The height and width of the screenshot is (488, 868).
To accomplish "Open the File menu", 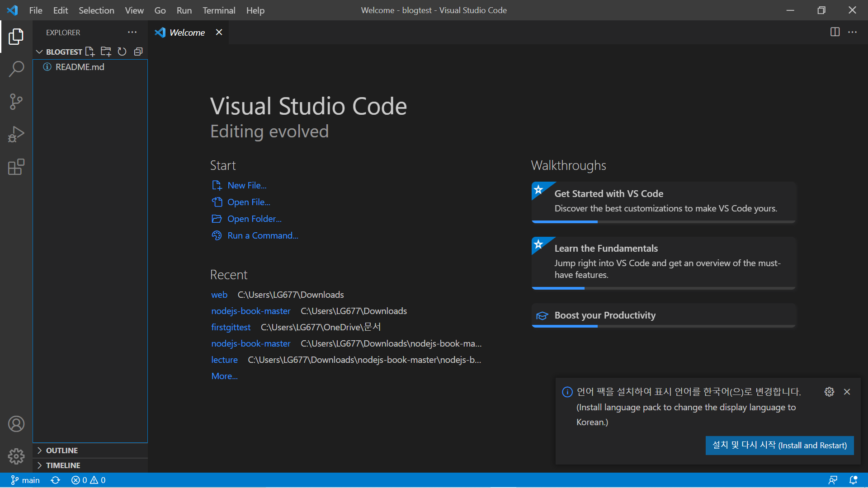I will [36, 10].
